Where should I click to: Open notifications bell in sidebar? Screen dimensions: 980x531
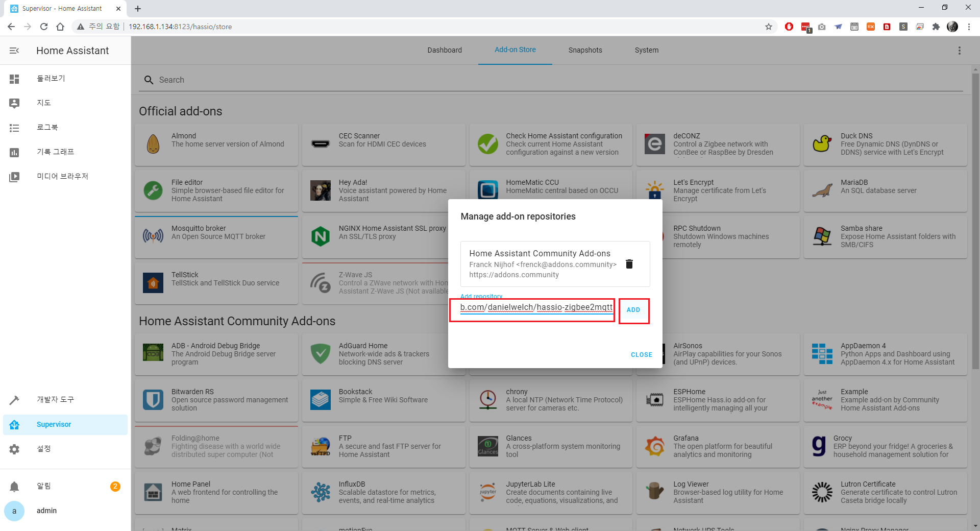coord(14,486)
